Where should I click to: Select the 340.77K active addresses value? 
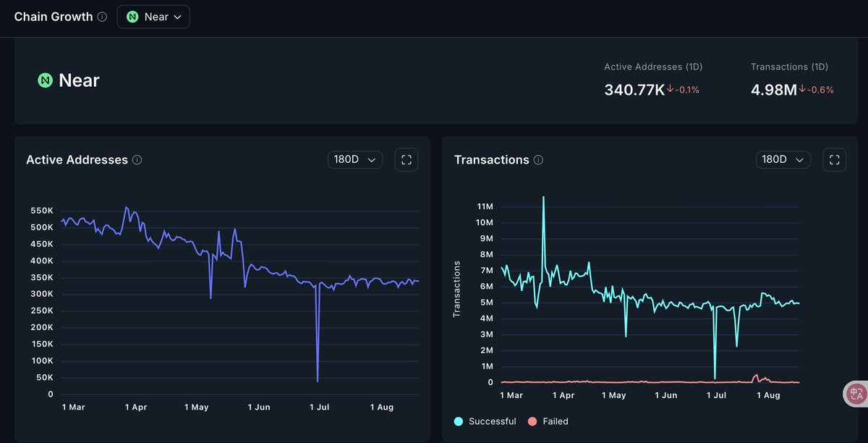(634, 90)
